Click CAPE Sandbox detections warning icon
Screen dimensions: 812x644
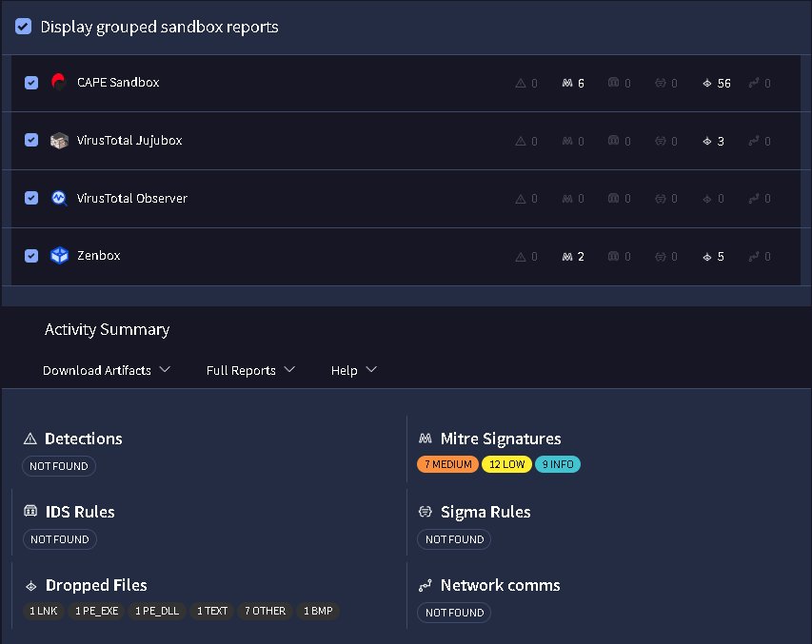coord(521,83)
